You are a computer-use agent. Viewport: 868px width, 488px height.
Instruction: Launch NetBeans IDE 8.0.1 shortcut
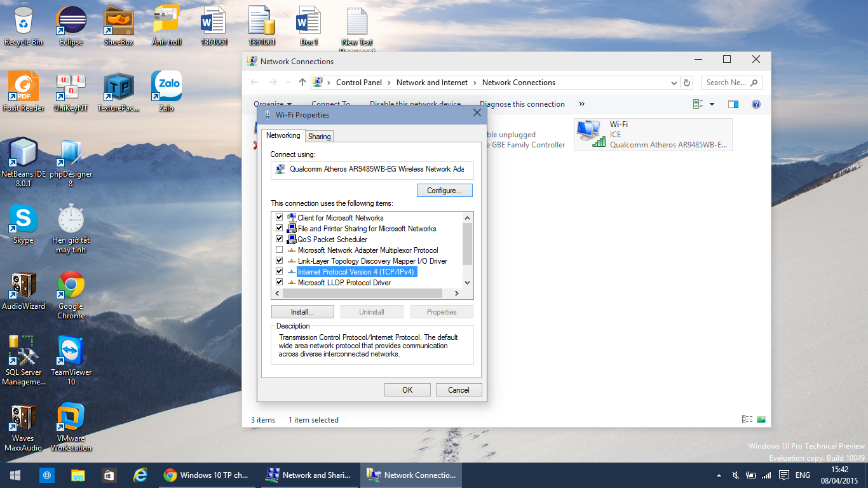[24, 163]
